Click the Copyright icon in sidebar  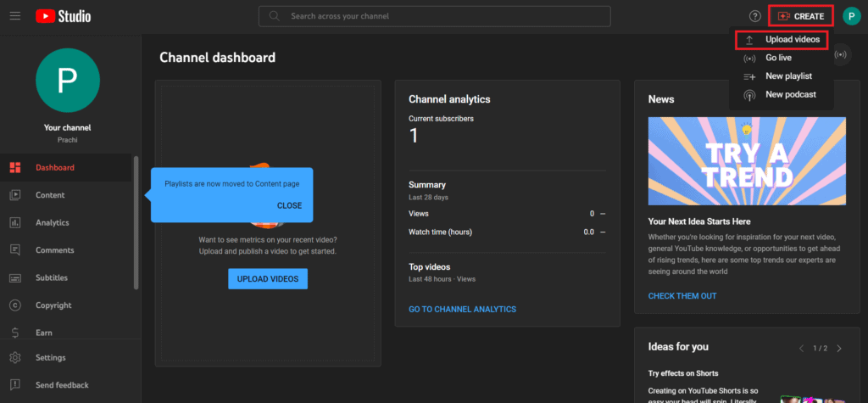click(x=15, y=305)
